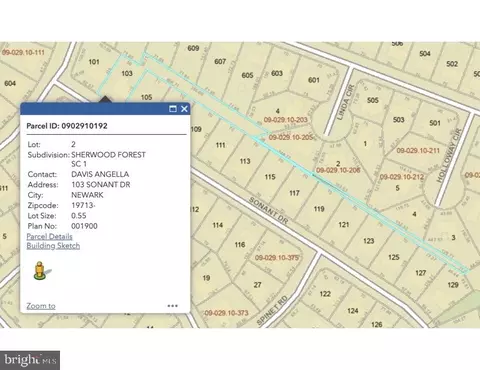The width and height of the screenshot is (480, 370).
Task: Open the popup more options ellipsis
Action: click(x=172, y=306)
